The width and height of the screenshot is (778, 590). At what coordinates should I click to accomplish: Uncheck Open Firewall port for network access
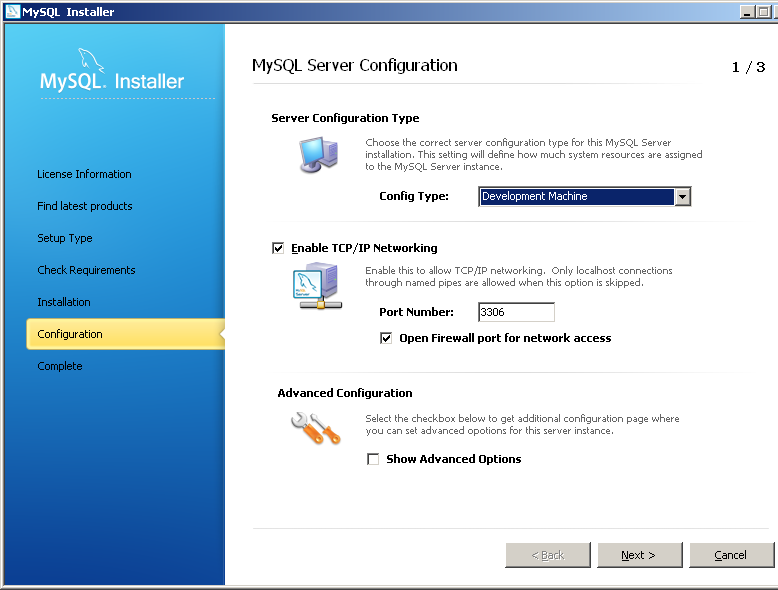coord(386,338)
